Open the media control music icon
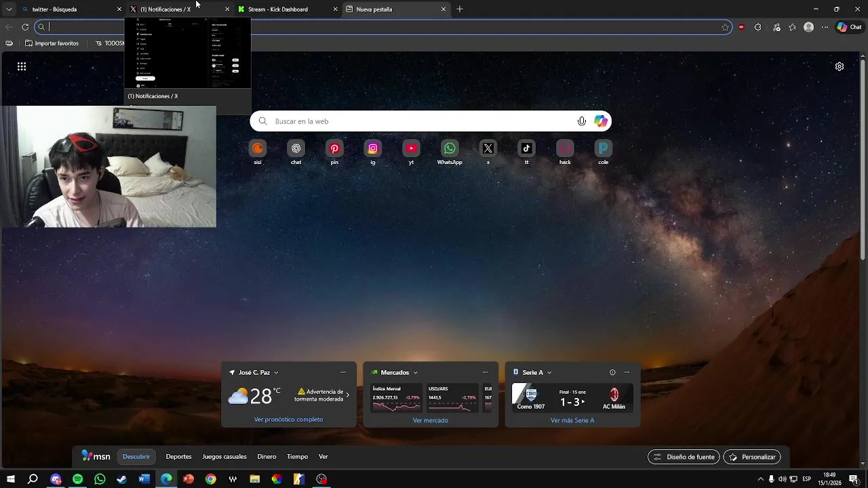 776,27
